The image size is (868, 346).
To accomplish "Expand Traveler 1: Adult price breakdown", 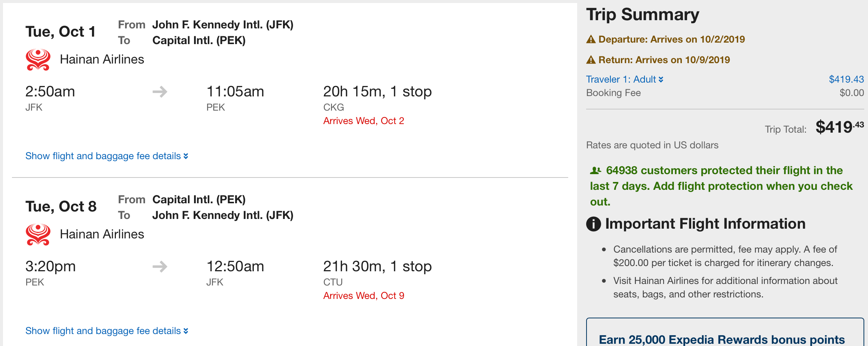I will 624,79.
